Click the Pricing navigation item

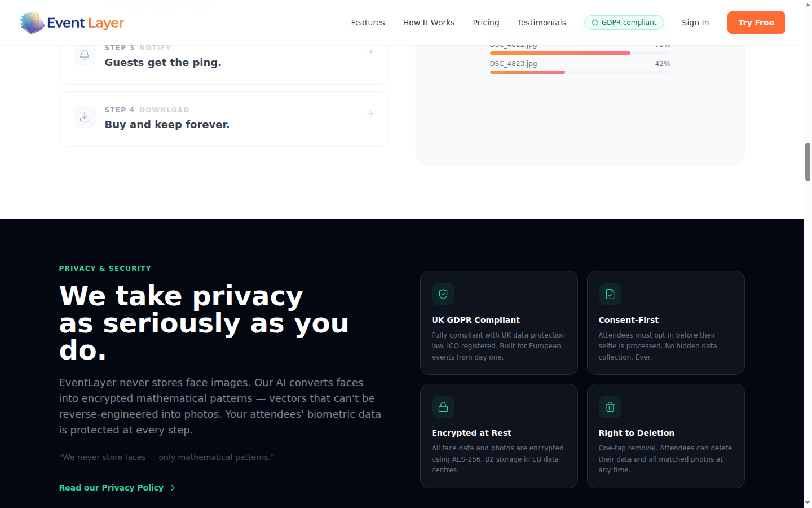[x=486, y=23]
